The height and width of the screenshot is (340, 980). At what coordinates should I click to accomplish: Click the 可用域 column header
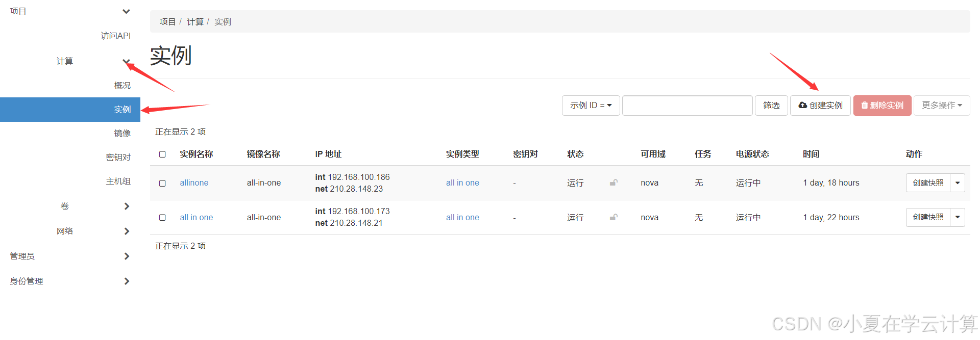tap(653, 154)
